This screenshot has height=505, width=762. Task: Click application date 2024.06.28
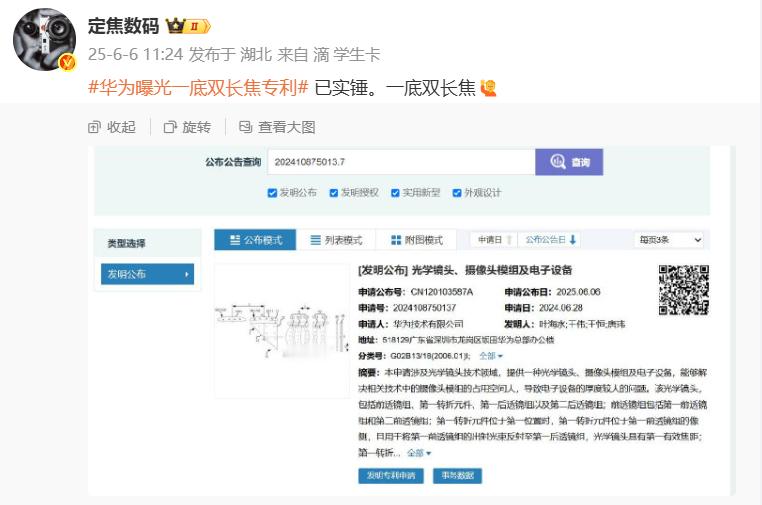[x=560, y=308]
